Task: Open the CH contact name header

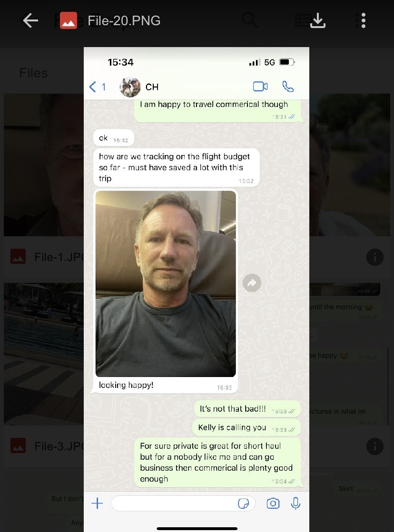Action: click(x=152, y=87)
